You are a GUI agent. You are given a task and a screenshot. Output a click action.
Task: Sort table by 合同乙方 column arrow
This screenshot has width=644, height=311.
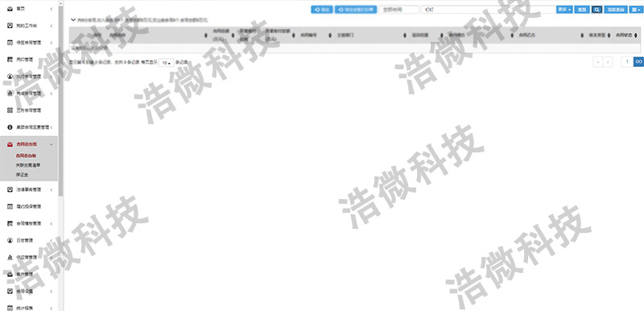582,35
